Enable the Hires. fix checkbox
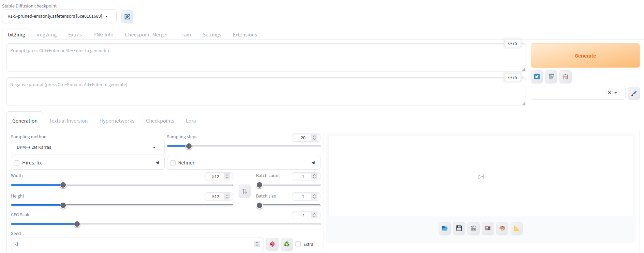 [17, 163]
